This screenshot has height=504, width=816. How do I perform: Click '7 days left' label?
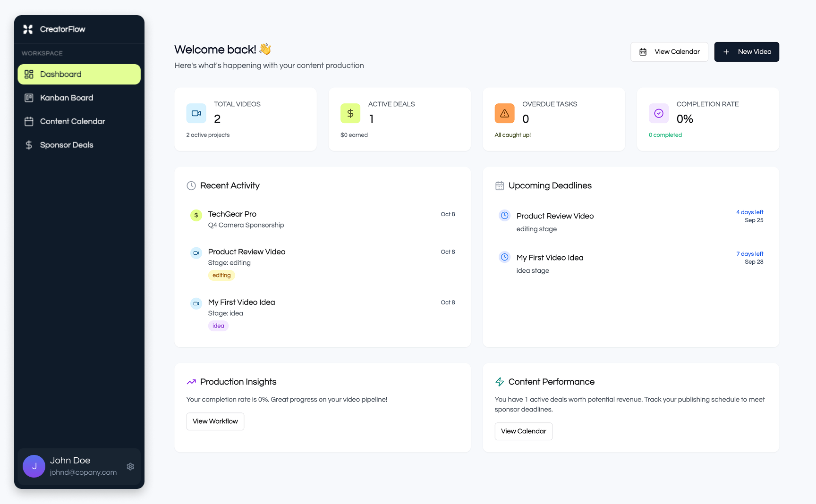[x=749, y=254]
